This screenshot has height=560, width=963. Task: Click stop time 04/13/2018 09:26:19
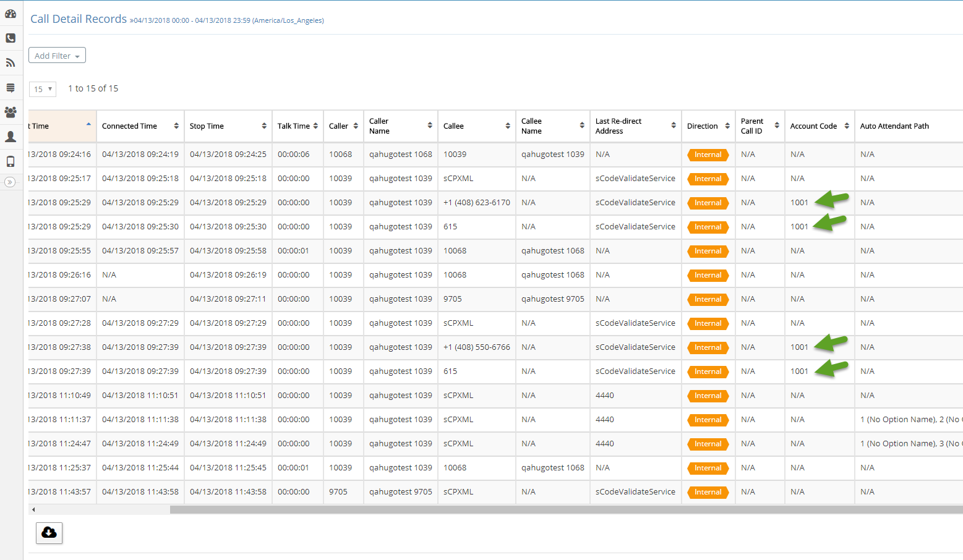point(228,275)
